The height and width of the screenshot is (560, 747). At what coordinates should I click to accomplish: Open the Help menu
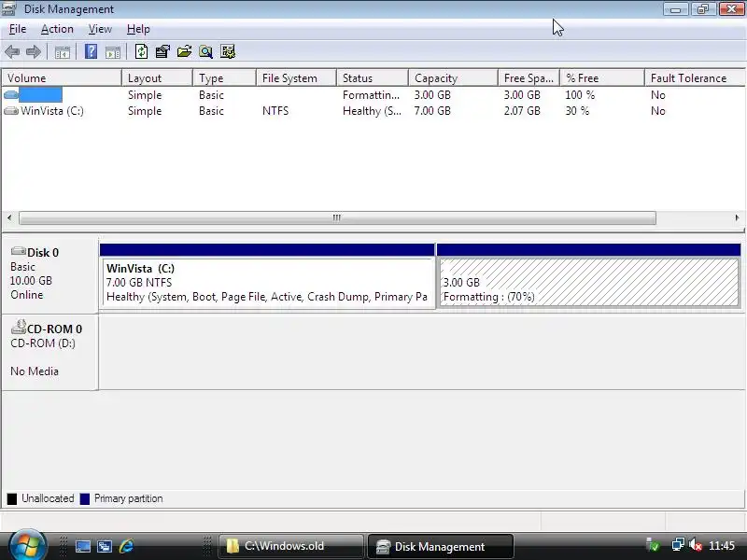[138, 29]
